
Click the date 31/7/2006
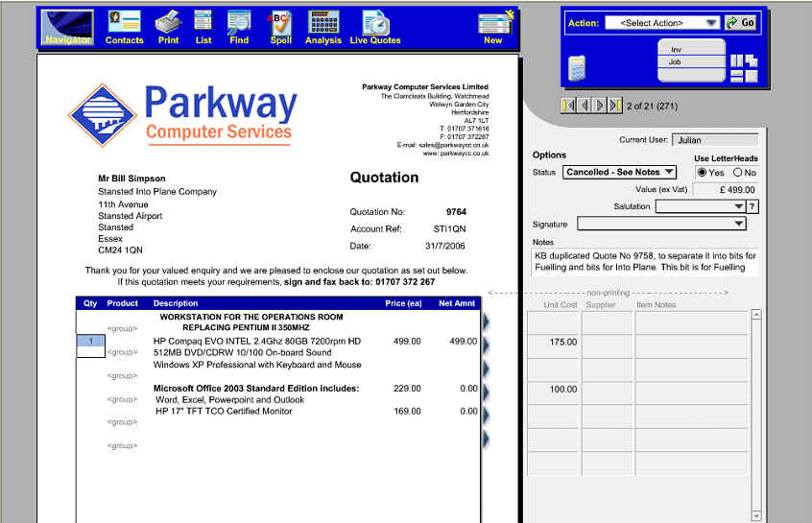(445, 246)
